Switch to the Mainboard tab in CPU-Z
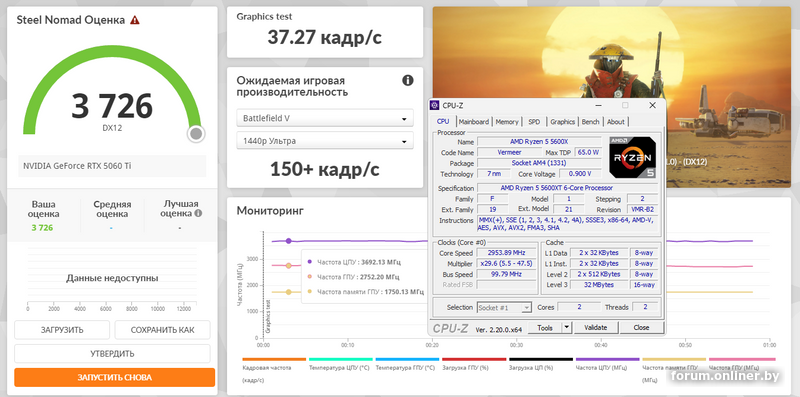The image size is (800, 397). pos(473,122)
